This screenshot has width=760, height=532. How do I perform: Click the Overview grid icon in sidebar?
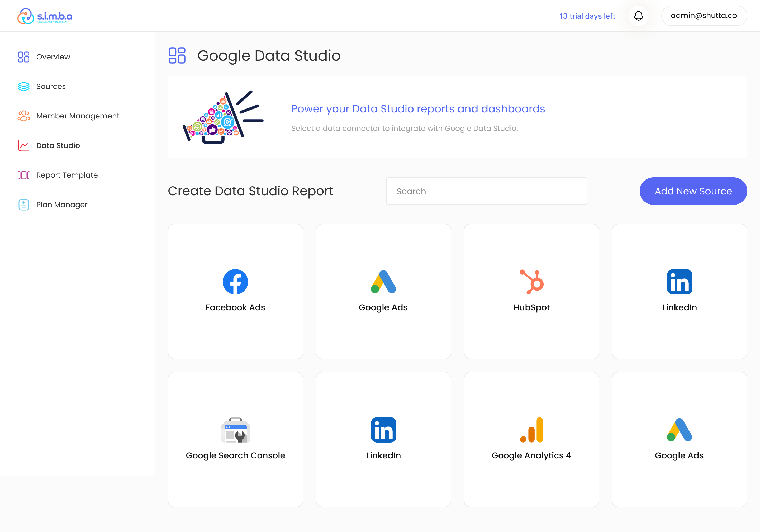(x=23, y=57)
